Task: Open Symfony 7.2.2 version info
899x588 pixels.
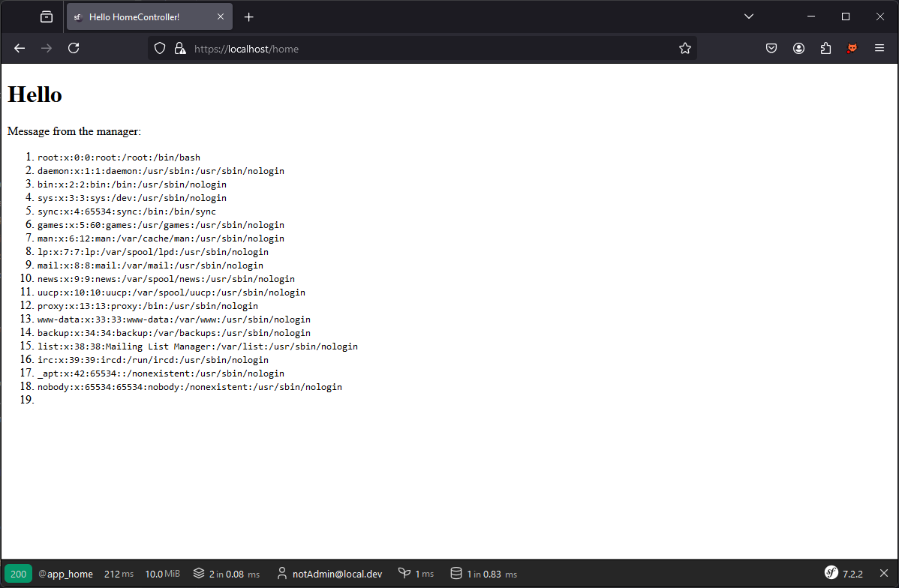Action: point(844,574)
